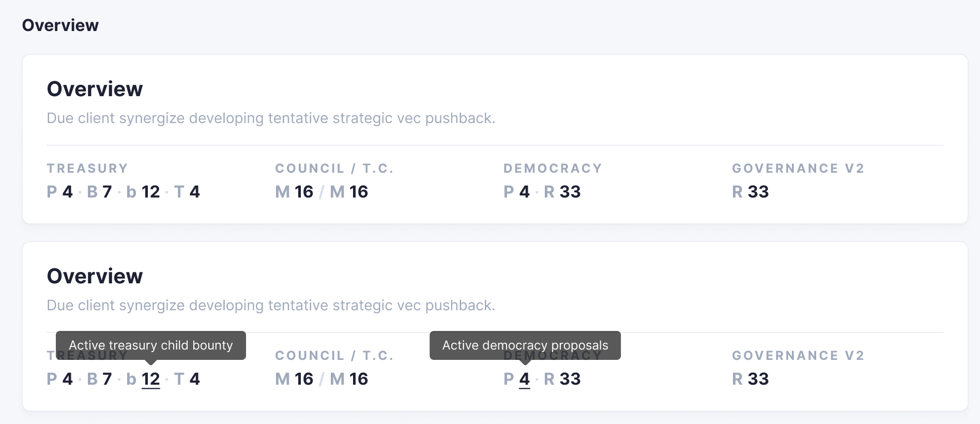
Task: Click the Democracy referenda "R" stat icon
Action: (x=550, y=191)
